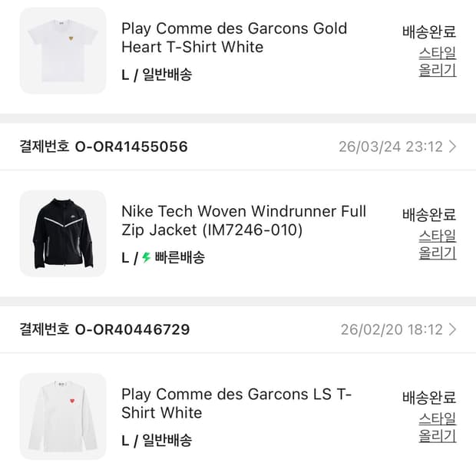Tap 스타일 올리기 for LS T-Shirt White
The height and width of the screenshot is (476, 476).
coord(437,427)
